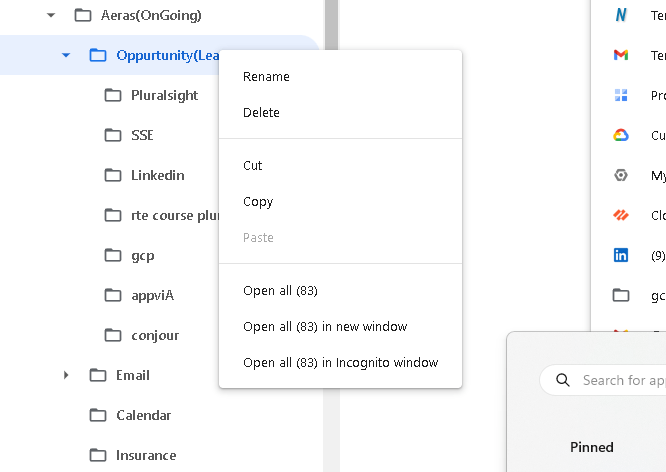Click the LinkedIn bookmark icon
666x472 pixels.
[621, 255]
